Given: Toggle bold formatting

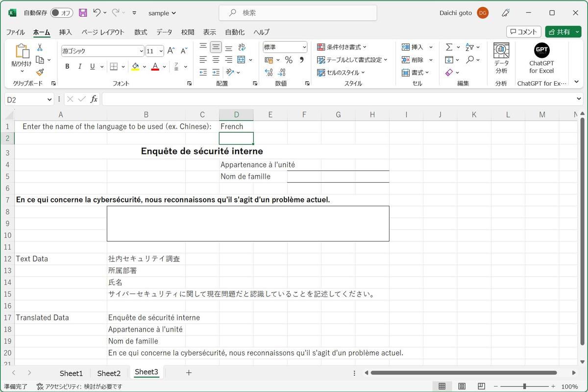Looking at the screenshot, I should tap(67, 66).
